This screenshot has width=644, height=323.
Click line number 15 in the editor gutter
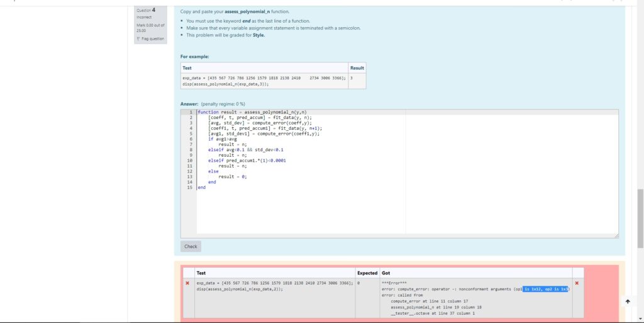pos(189,188)
